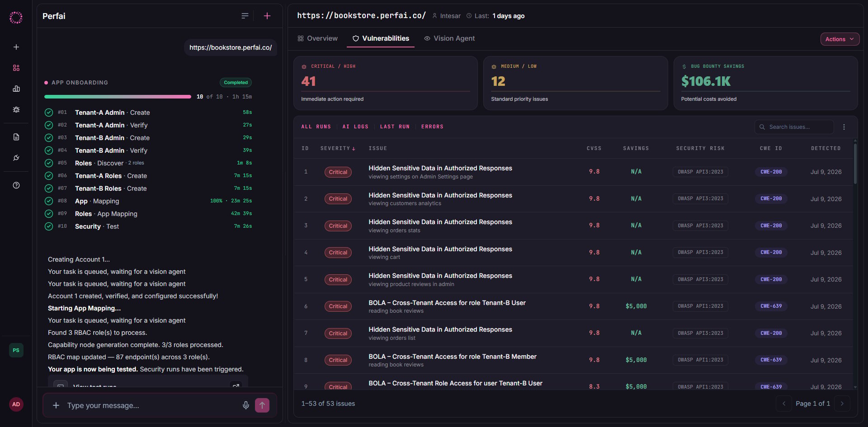
Task: Click the Medium / Low 12 card
Action: click(576, 83)
